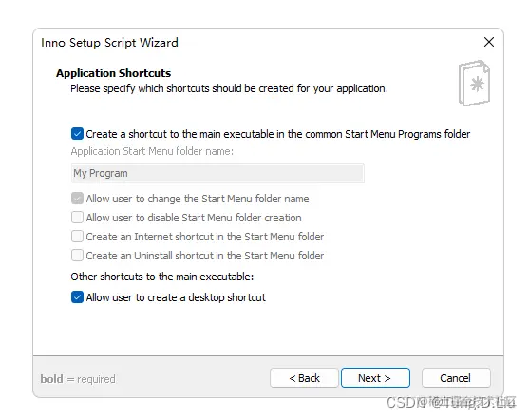Cancel the script wizard
Viewport: 529px width, 420px height.
[x=456, y=378]
